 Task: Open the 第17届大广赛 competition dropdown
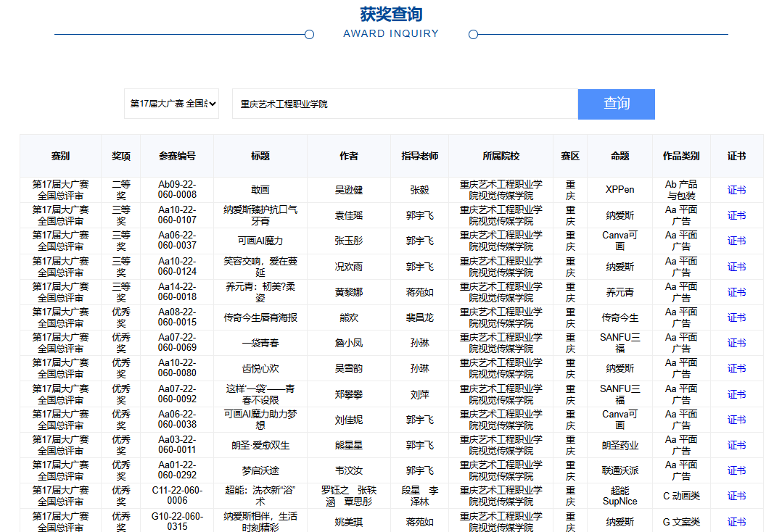(171, 104)
